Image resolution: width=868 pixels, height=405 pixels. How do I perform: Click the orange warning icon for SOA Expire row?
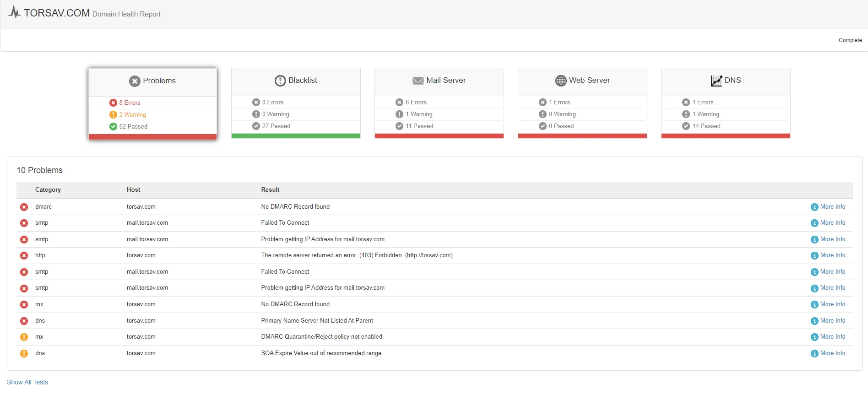24,353
